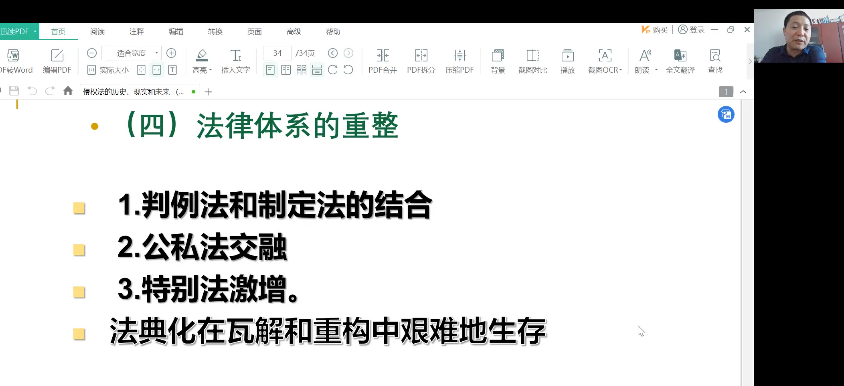Rotate the page clockwise in toolbar
The width and height of the screenshot is (844, 386).
point(333,69)
